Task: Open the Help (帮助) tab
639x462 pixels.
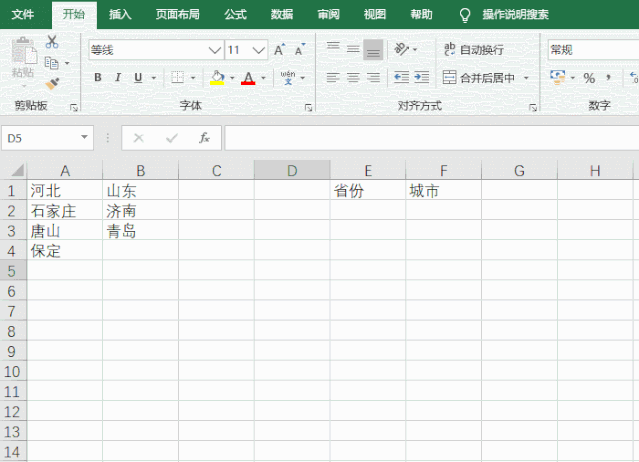Action: 421,15
